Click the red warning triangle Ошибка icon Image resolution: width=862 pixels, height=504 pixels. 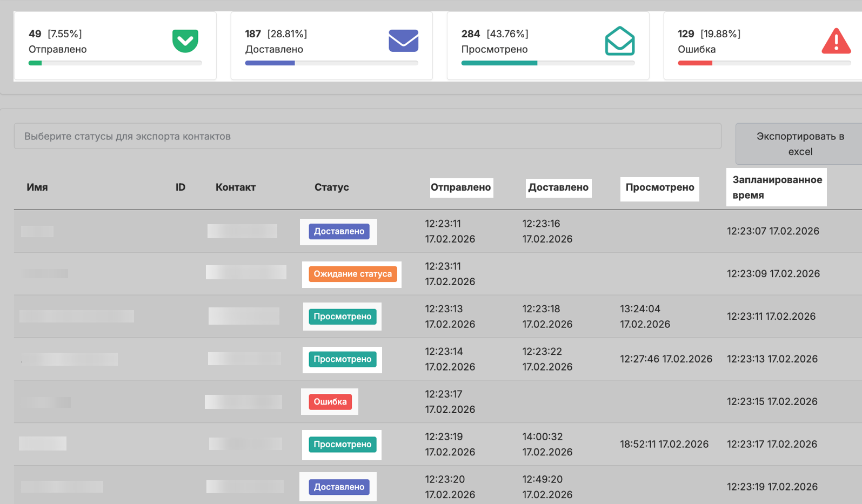[836, 41]
